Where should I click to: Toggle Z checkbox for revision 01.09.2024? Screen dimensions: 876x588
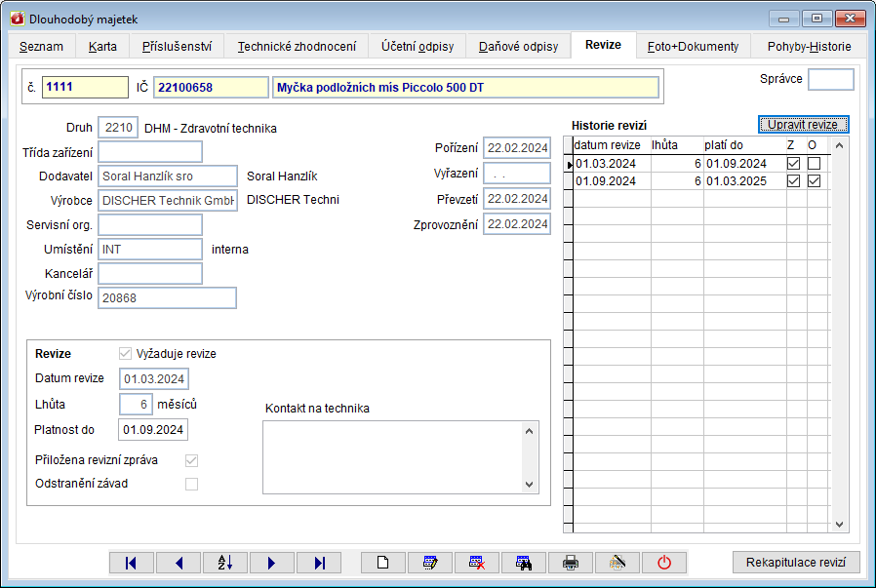click(x=793, y=181)
